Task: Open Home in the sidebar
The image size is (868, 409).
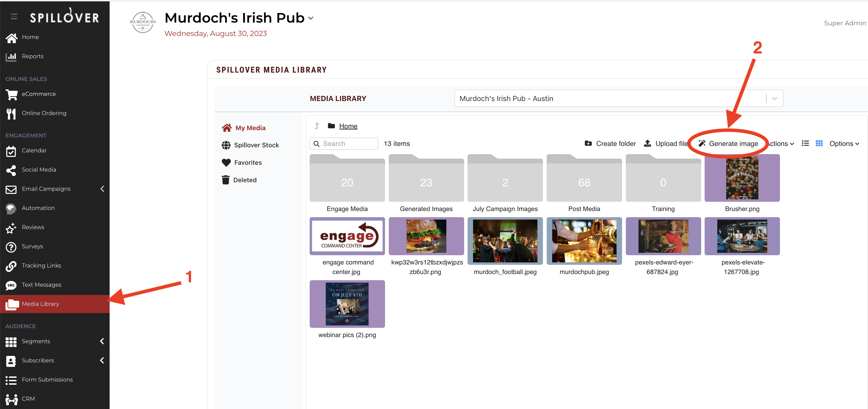Action: [x=30, y=37]
